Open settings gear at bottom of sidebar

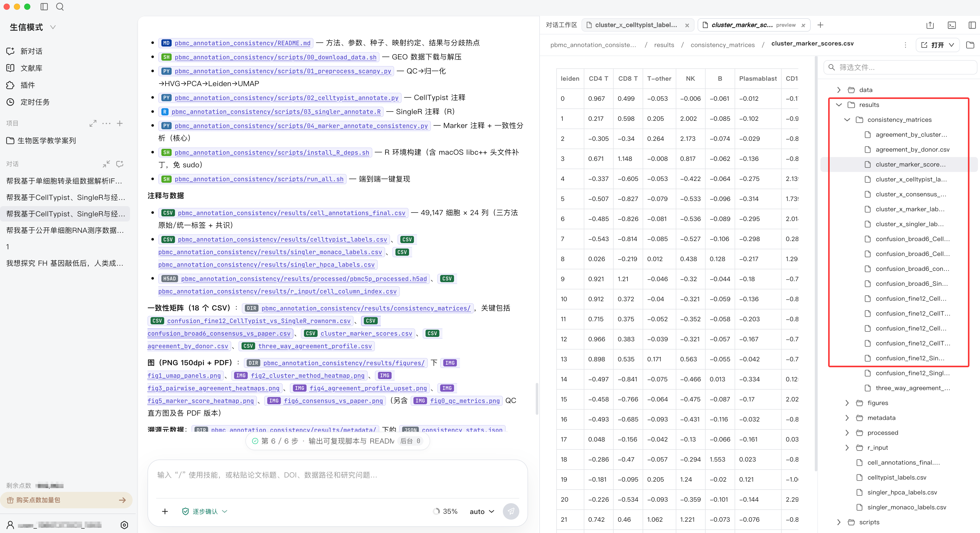click(124, 525)
